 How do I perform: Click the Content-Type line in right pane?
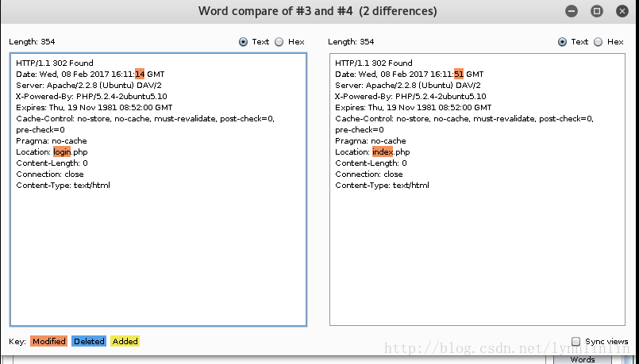(382, 185)
